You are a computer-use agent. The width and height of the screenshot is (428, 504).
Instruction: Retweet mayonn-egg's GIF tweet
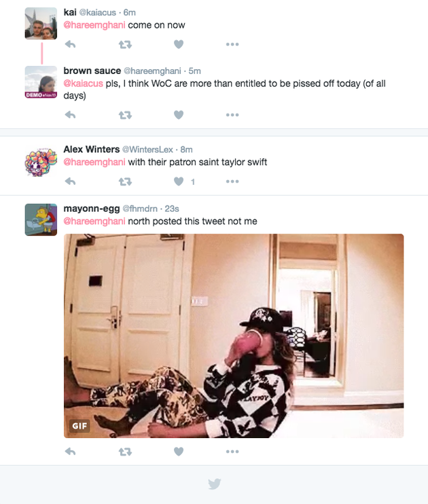tap(125, 452)
